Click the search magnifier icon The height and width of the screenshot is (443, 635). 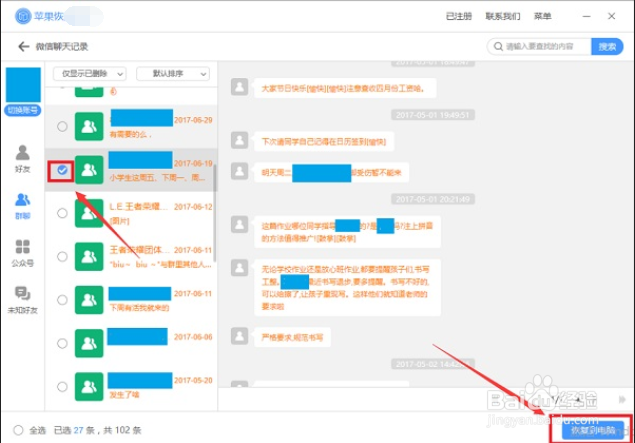[x=498, y=47]
